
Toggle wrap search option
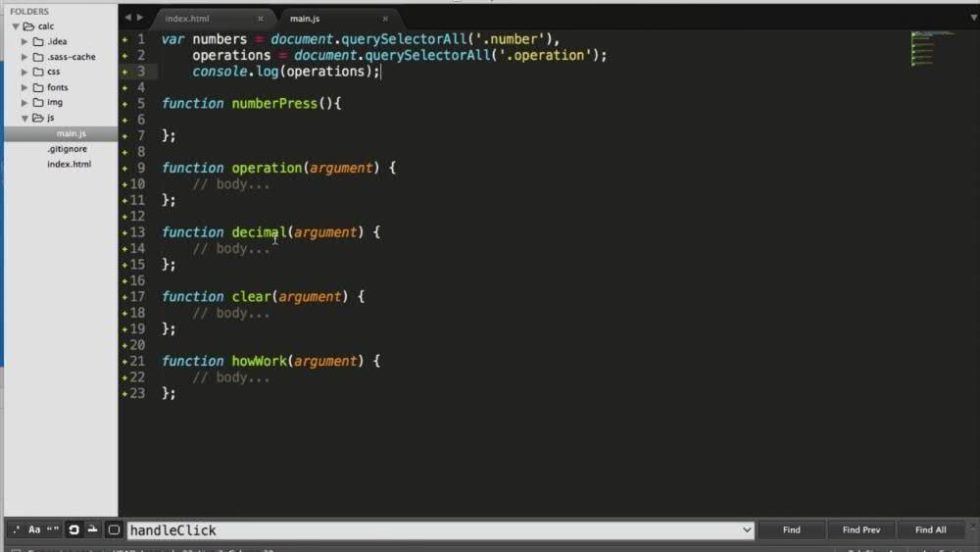click(73, 530)
